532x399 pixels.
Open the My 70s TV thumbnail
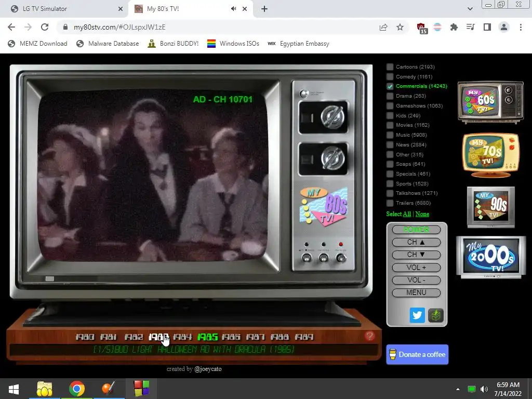[x=490, y=155]
